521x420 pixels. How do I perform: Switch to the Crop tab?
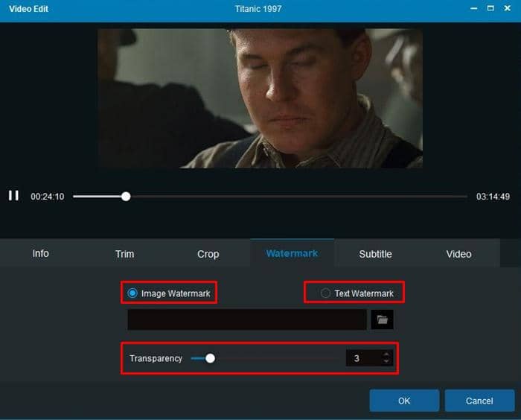208,254
